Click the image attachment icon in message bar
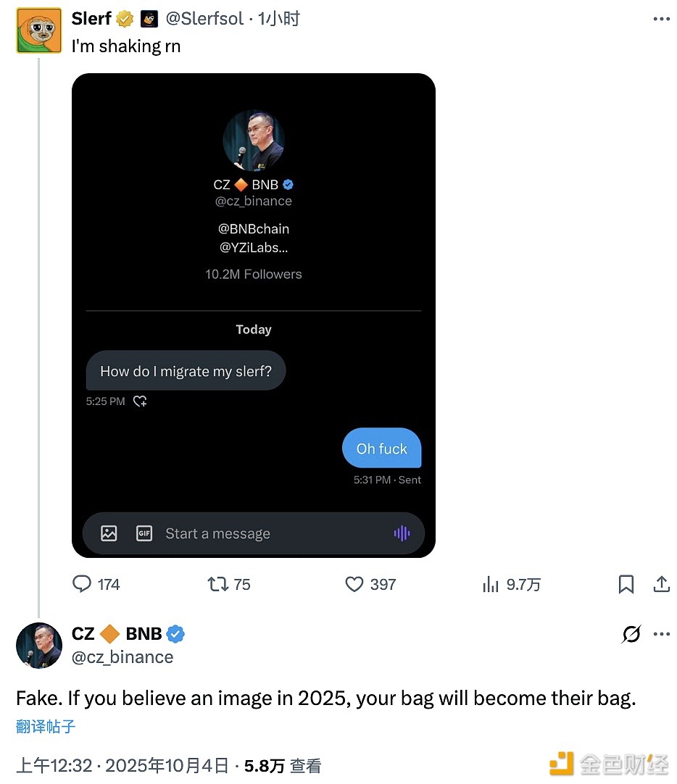 [109, 534]
